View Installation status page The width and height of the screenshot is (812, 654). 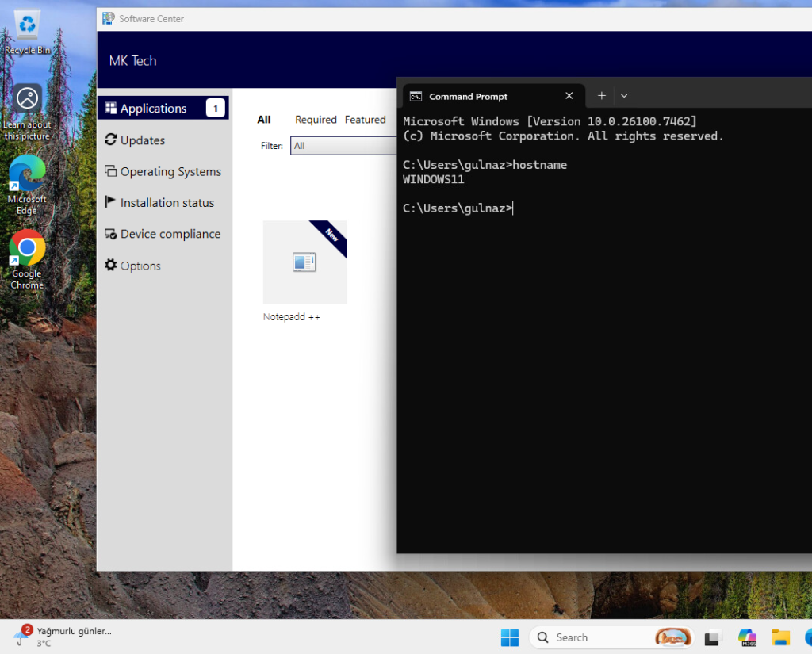pyautogui.click(x=167, y=203)
